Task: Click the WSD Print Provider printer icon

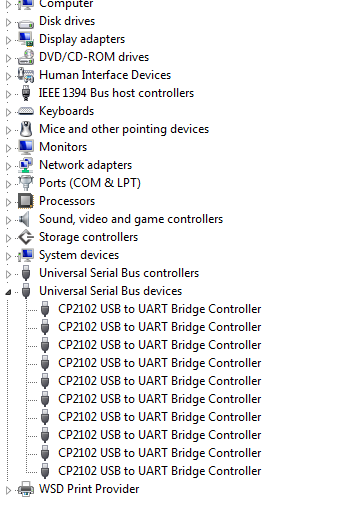Action: tap(26, 489)
